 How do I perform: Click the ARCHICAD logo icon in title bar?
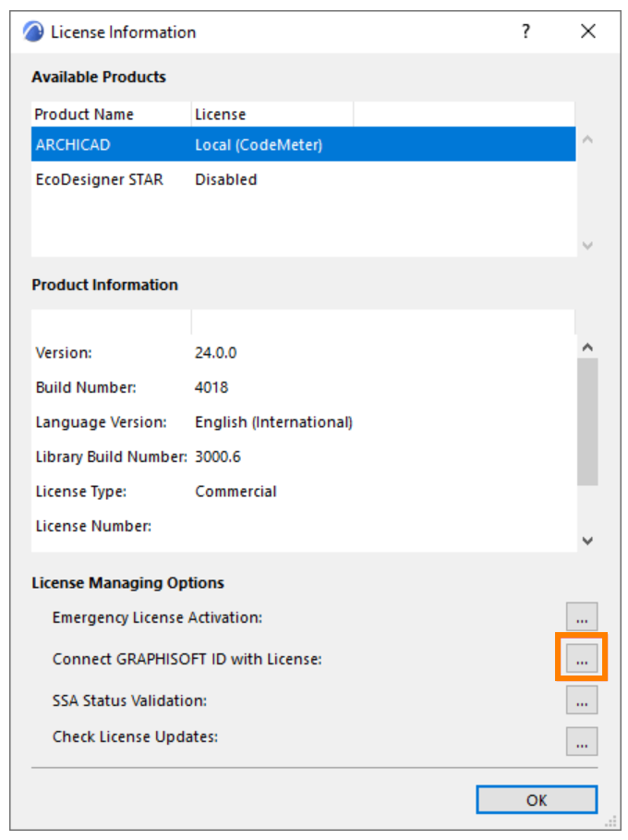tap(33, 31)
